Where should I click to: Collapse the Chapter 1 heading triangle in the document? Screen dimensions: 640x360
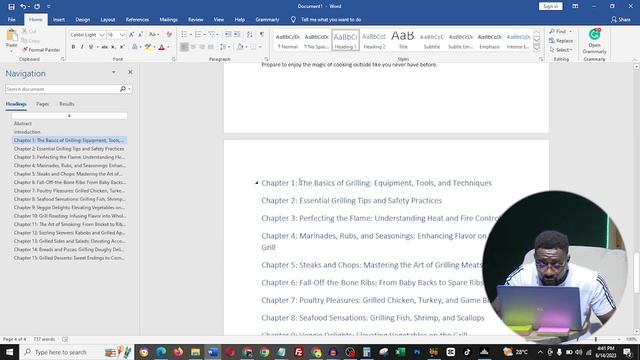tap(257, 183)
